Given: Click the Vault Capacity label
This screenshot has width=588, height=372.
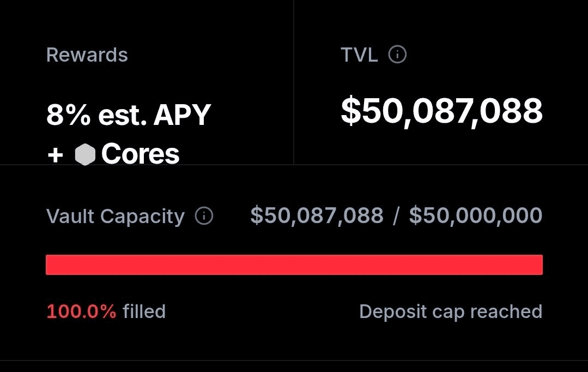Looking at the screenshot, I should (x=116, y=216).
